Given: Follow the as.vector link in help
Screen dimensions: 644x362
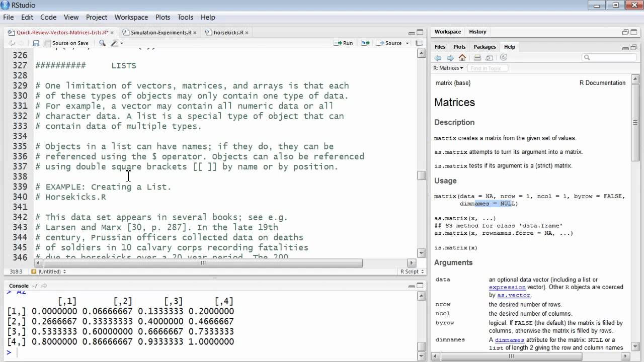Looking at the screenshot, I should tap(514, 295).
